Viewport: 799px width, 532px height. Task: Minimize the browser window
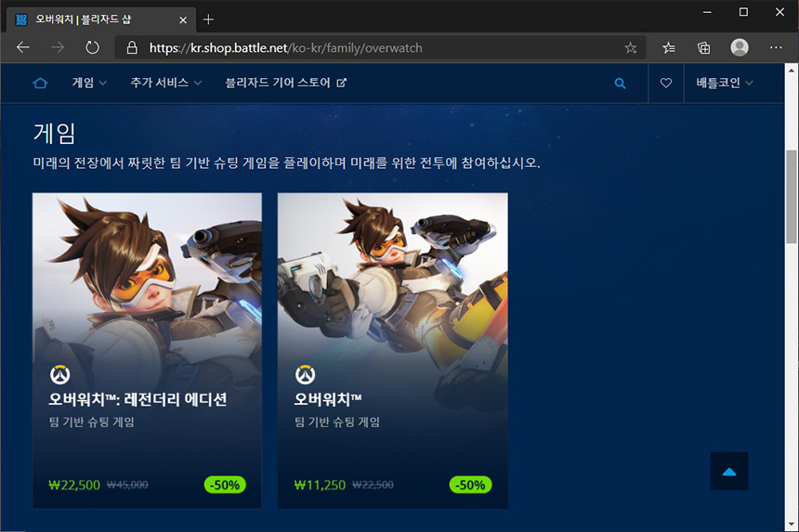(x=707, y=12)
